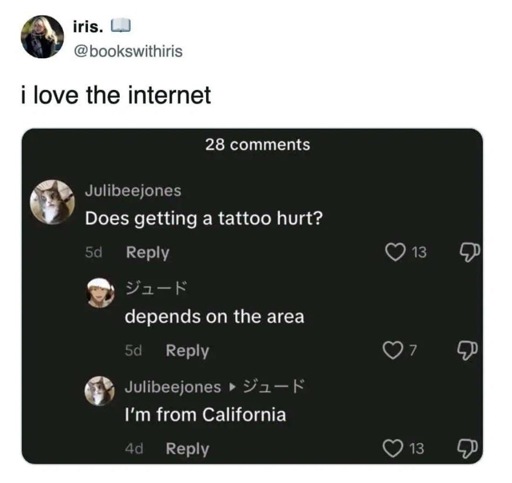Reply to "depends on the area" comment

point(187,351)
